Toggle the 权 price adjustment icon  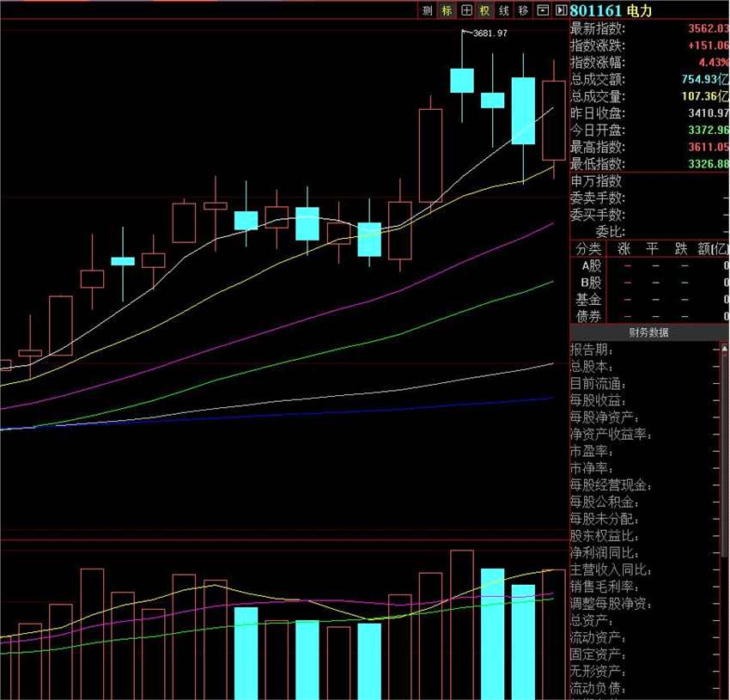tap(485, 10)
